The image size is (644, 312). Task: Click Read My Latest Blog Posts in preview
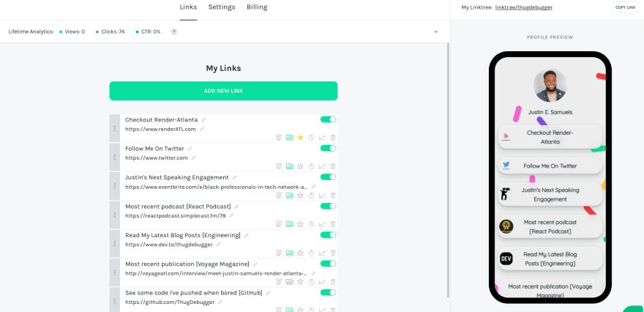550,259
